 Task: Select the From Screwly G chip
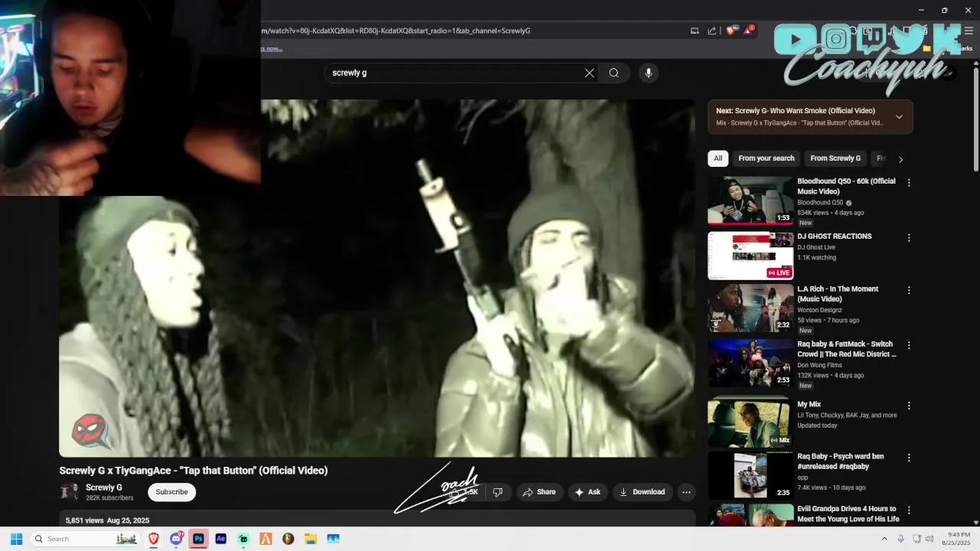point(835,158)
